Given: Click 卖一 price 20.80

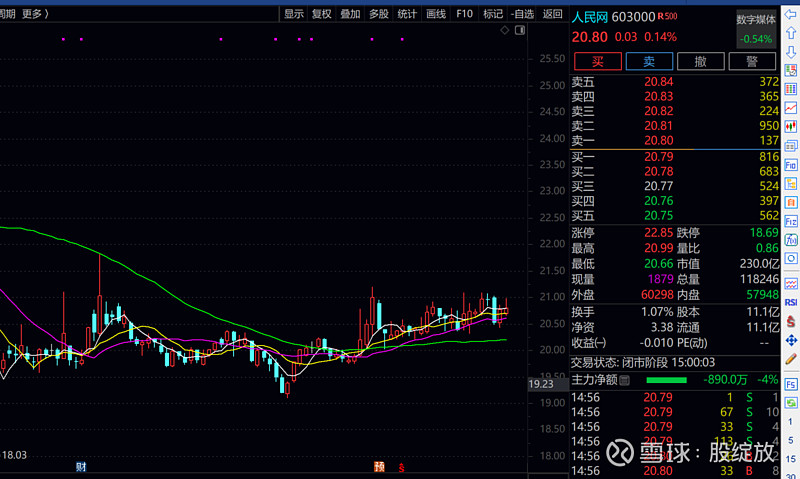Looking at the screenshot, I should (x=659, y=140).
